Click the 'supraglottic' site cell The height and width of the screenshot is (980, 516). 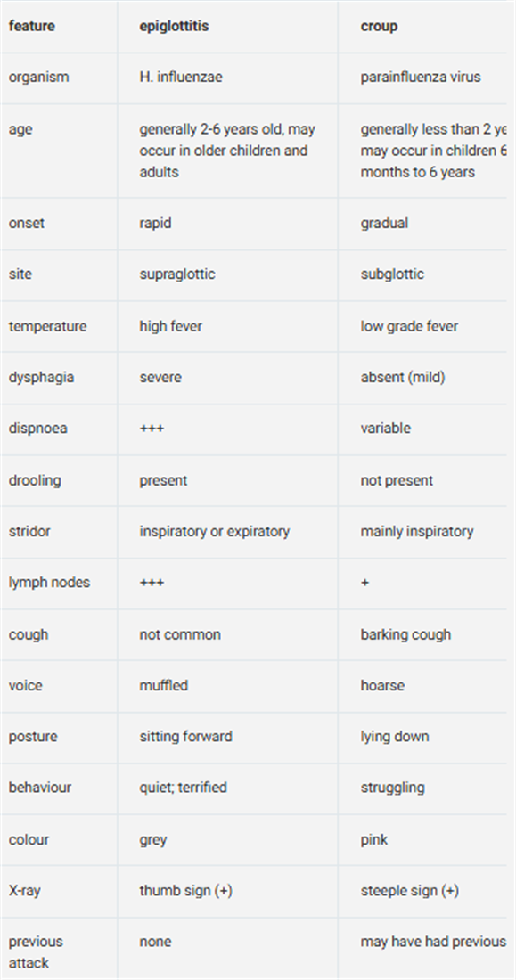[x=177, y=274]
